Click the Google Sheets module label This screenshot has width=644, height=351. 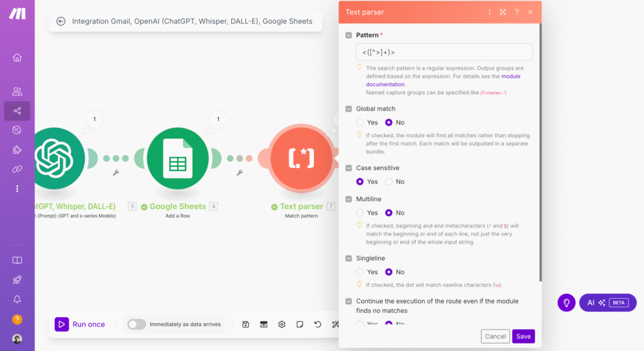[177, 207]
